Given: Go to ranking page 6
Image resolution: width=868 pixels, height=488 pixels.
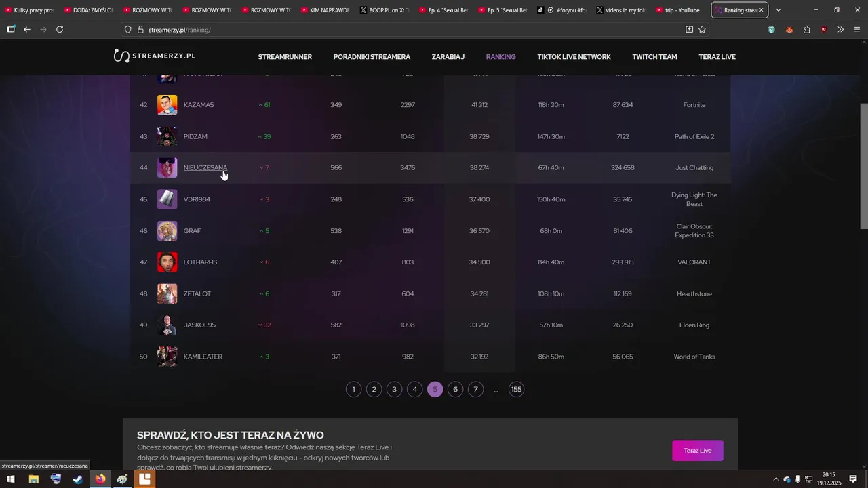Looking at the screenshot, I should click(455, 389).
